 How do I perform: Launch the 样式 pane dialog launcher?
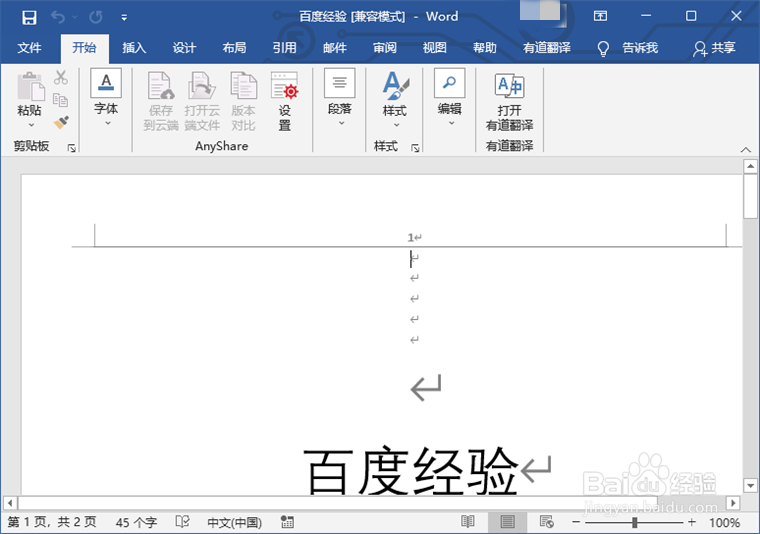pyautogui.click(x=415, y=148)
